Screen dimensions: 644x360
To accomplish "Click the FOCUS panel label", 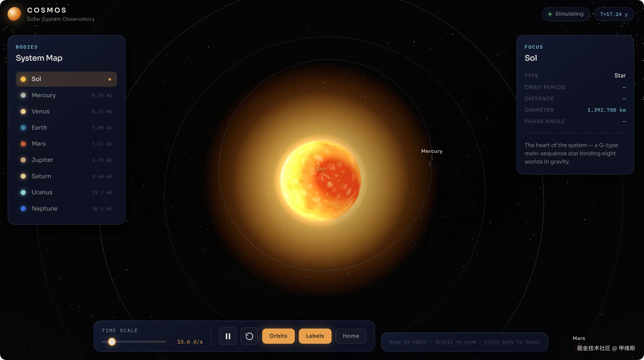I will pos(534,47).
